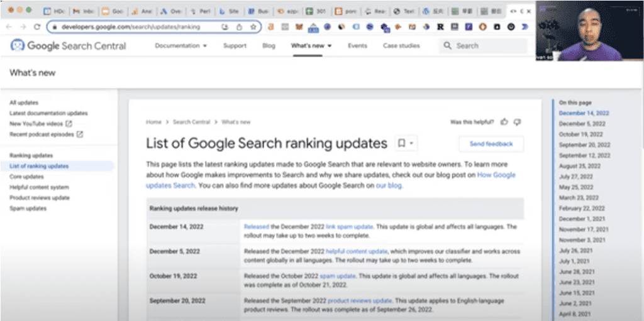Select Core updates in the sidebar
This screenshot has width=644, height=321.
tap(26, 177)
